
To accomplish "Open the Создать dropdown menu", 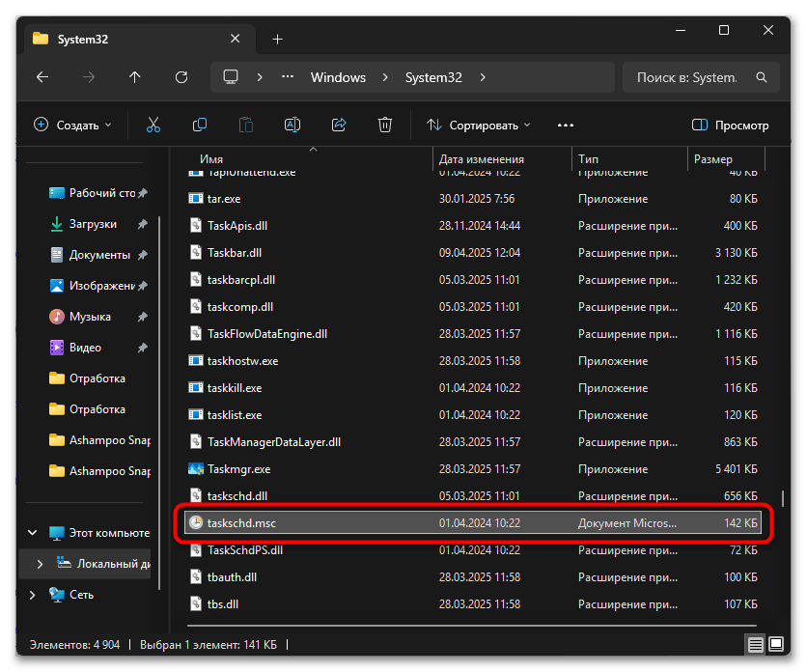I will [x=72, y=126].
